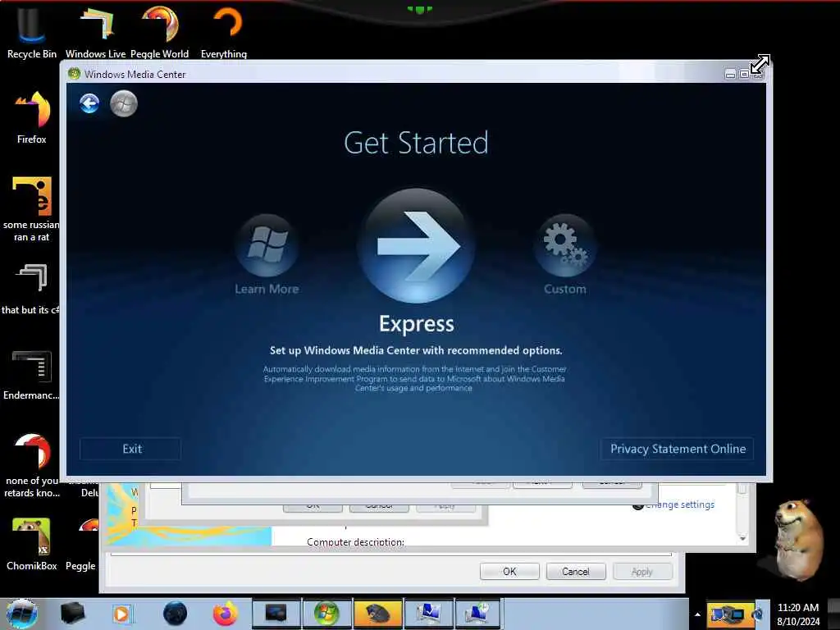Open the ChomikBox desktop shortcut
Screen dimensions: 840x630
pos(32,544)
